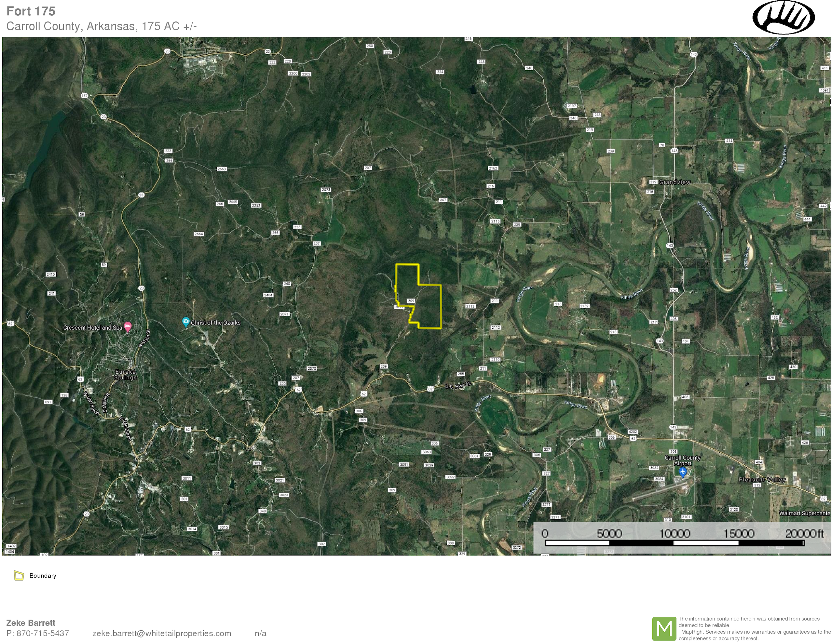Click the MapRight green M logo

coord(664,629)
